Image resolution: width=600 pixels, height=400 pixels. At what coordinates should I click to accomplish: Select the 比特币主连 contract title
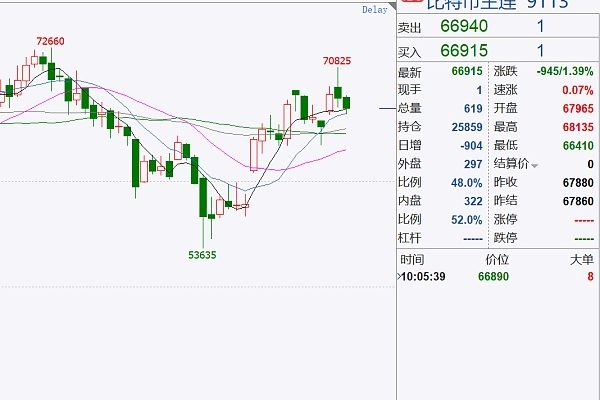[471, 4]
